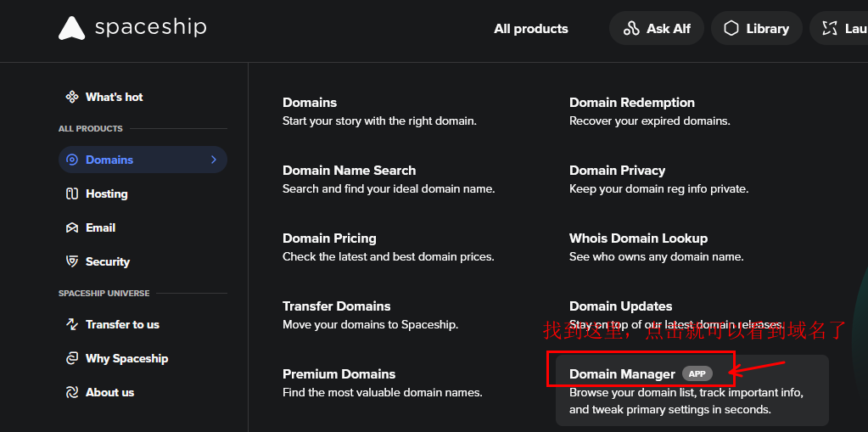Click the Ask Alf icon
The image size is (868, 432).
click(631, 28)
